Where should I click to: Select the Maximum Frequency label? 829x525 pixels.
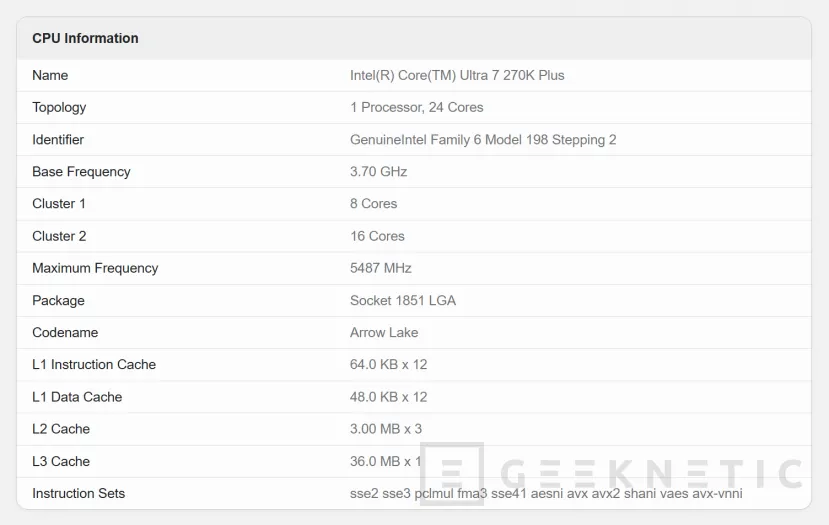click(95, 268)
